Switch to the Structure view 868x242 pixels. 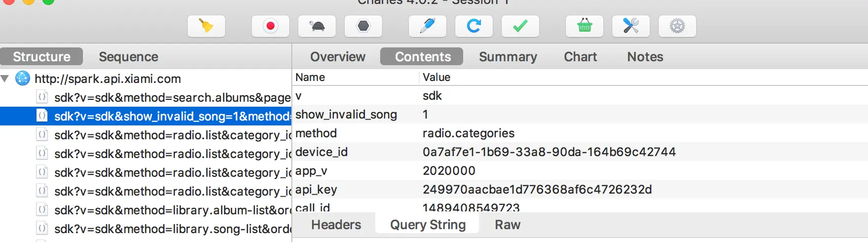coord(41,57)
